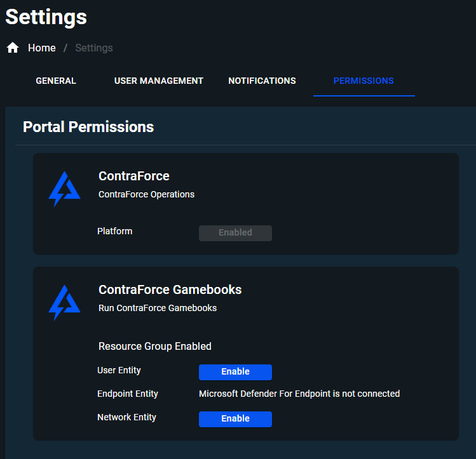Click the Home house icon in breadcrumb
This screenshot has height=459, width=476.
[x=13, y=48]
